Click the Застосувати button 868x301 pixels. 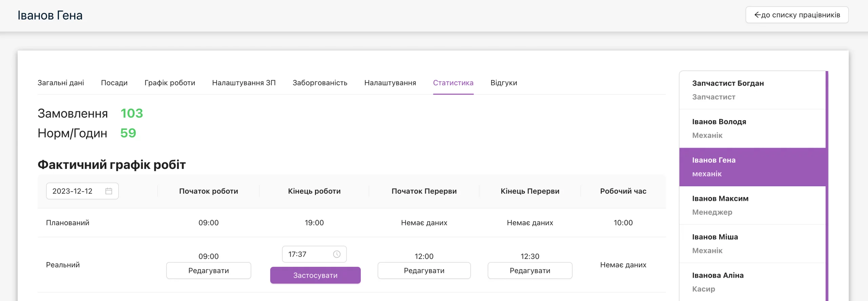[x=315, y=275]
